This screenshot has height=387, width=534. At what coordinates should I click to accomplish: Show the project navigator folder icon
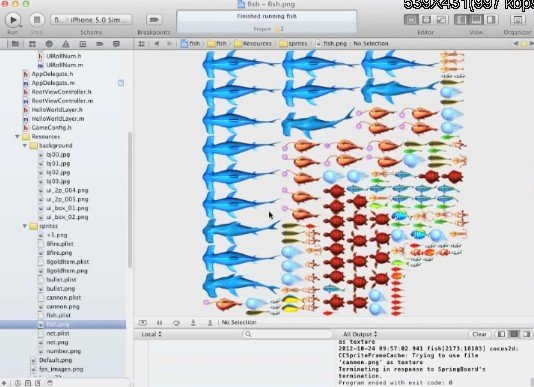pyautogui.click(x=15, y=44)
